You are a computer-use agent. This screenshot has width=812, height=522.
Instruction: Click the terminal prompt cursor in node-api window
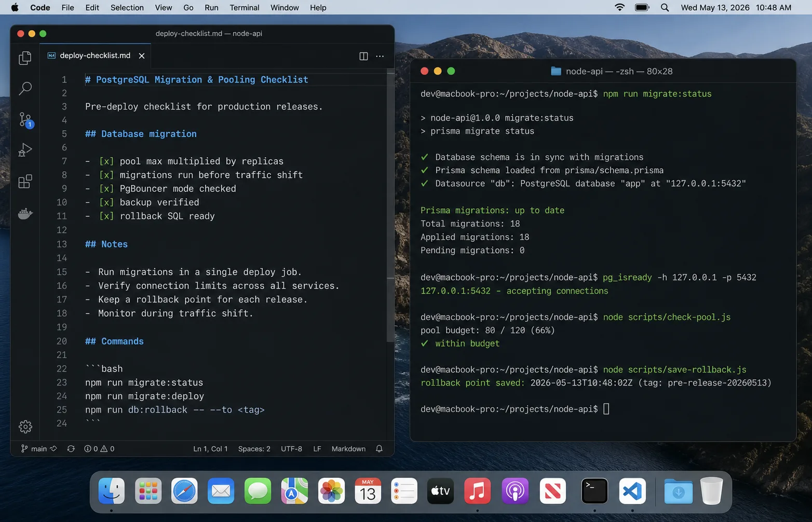[606, 409]
